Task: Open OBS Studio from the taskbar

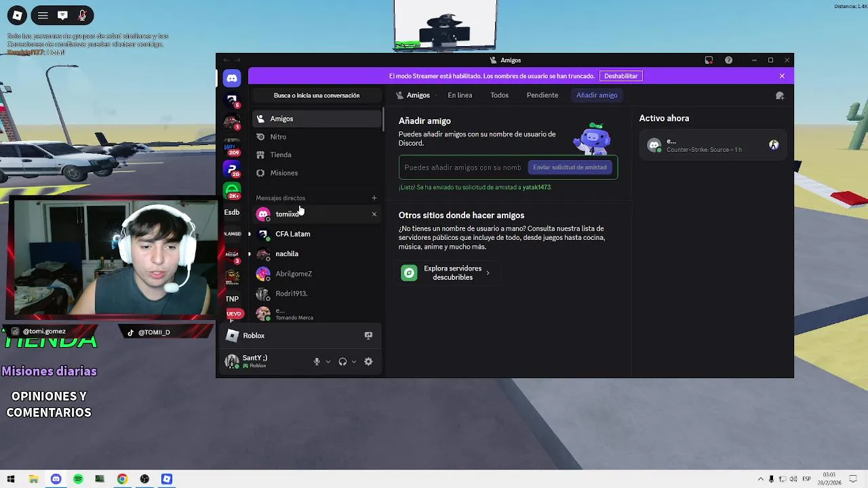Action: [144, 479]
